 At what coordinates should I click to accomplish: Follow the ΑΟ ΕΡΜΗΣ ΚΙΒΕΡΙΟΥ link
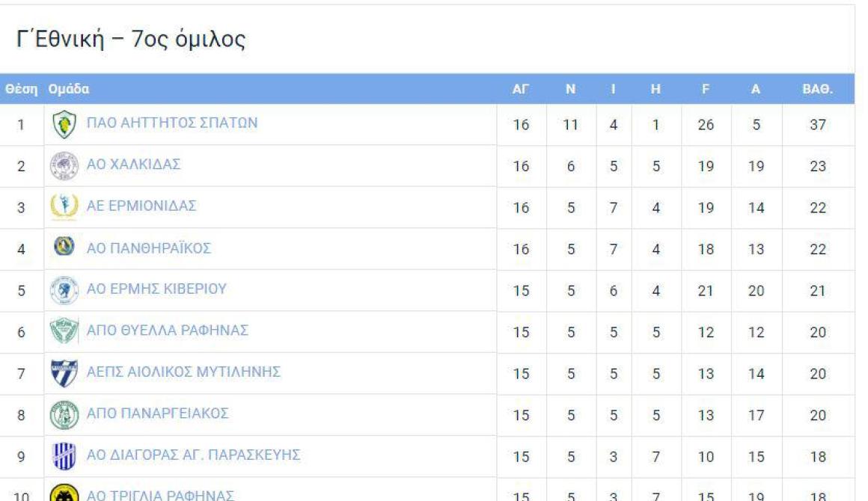point(156,289)
